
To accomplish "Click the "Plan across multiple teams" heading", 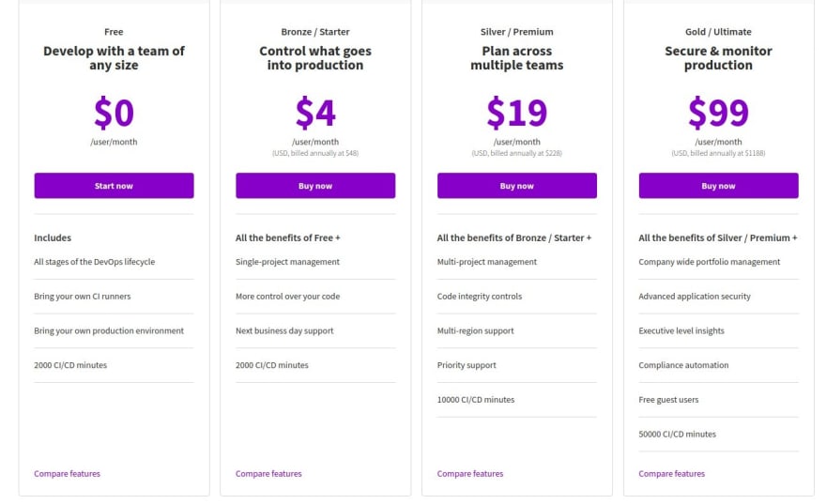I will [517, 58].
